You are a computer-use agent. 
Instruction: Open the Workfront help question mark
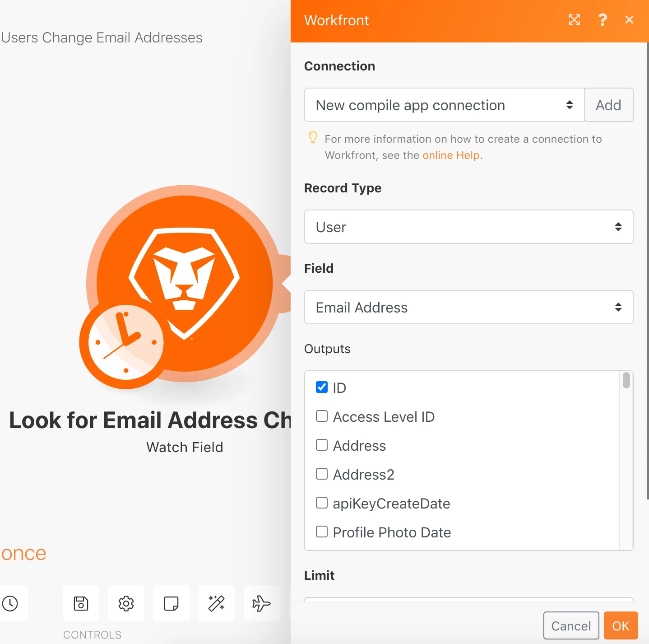pyautogui.click(x=603, y=20)
